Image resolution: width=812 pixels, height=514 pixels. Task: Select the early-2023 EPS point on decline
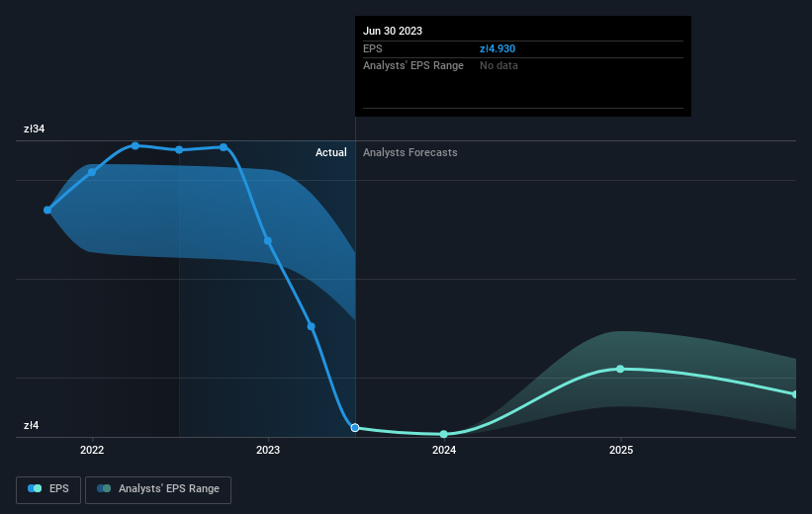[x=312, y=326]
